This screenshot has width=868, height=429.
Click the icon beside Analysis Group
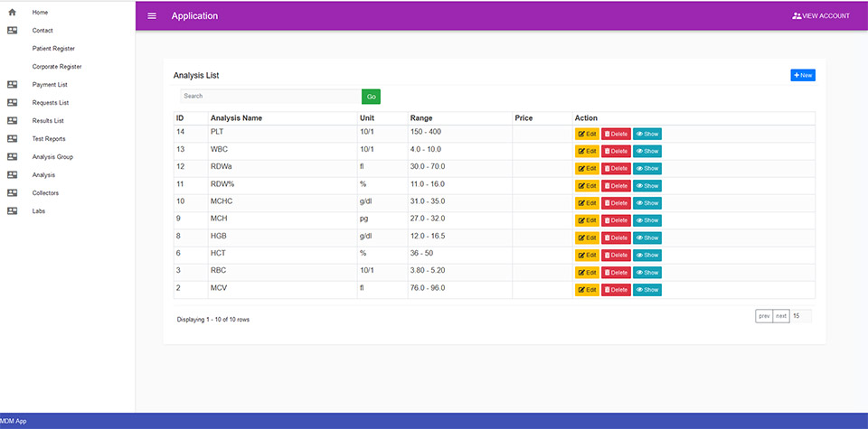coord(12,156)
